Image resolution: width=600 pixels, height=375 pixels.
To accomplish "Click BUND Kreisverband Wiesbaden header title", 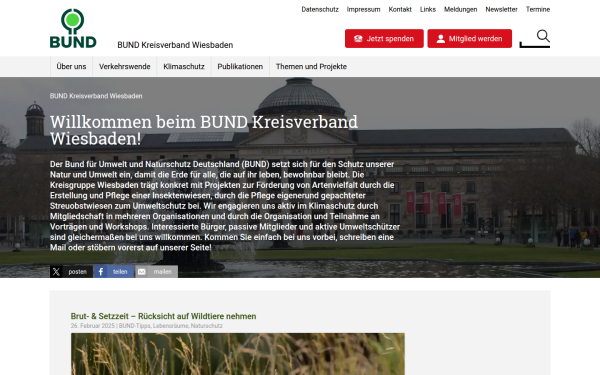I will (x=175, y=45).
